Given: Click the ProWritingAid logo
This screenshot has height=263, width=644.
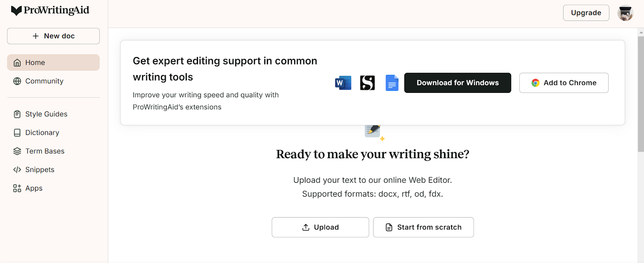Looking at the screenshot, I should click(x=50, y=10).
